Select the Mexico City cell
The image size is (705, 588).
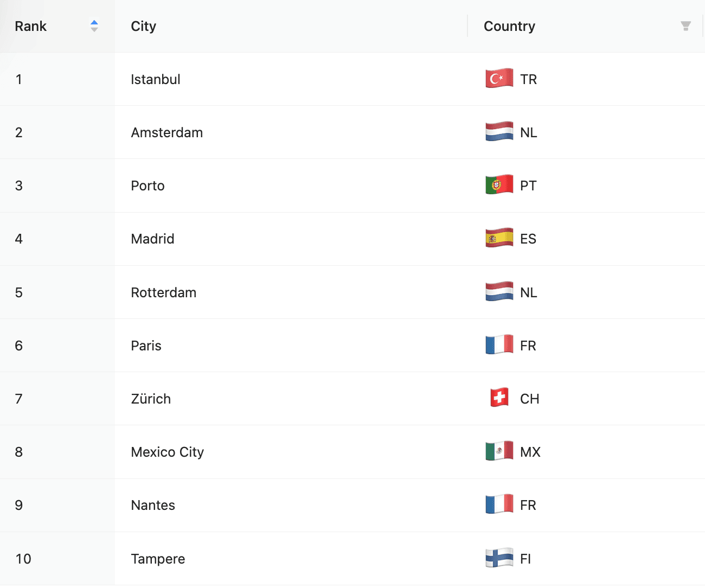291,452
